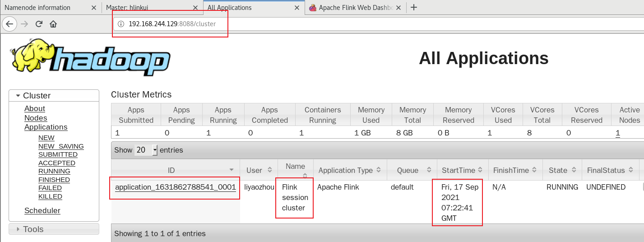This screenshot has width=644, height=242.
Task: Sort the table by State column
Action: click(562, 170)
